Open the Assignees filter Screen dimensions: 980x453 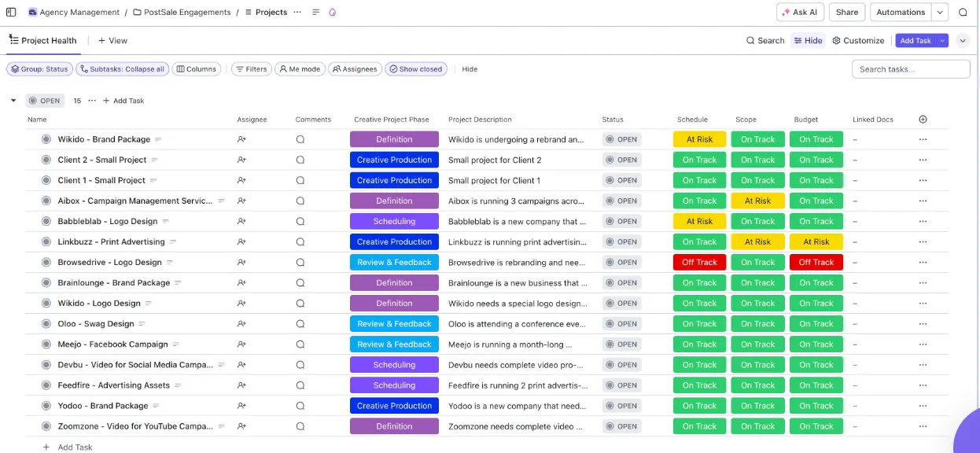click(355, 69)
